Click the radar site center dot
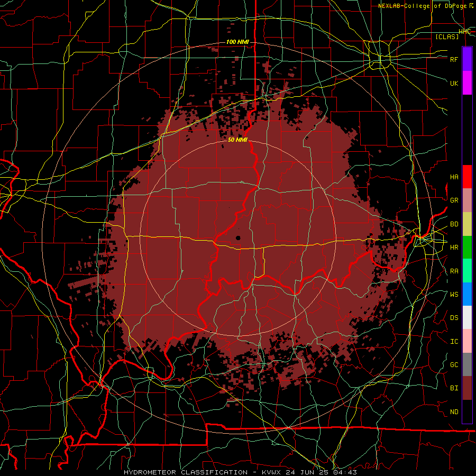The image size is (476, 476). pos(238,238)
